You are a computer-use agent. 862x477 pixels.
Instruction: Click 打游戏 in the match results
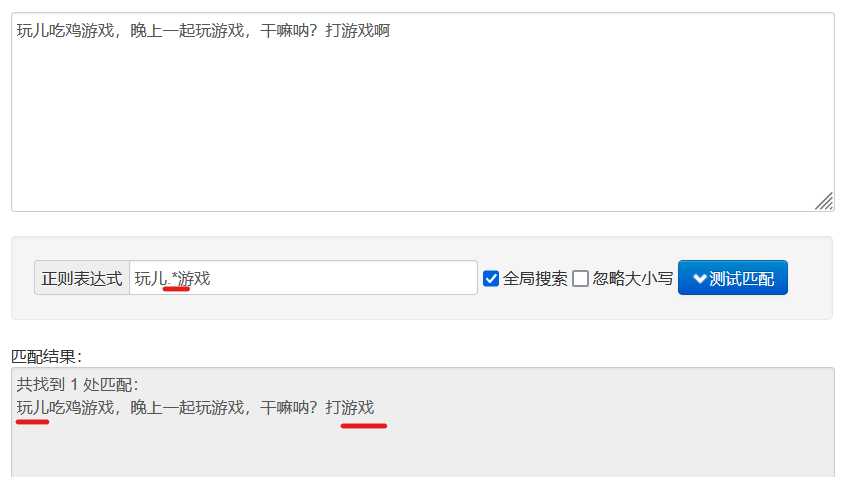pos(350,408)
